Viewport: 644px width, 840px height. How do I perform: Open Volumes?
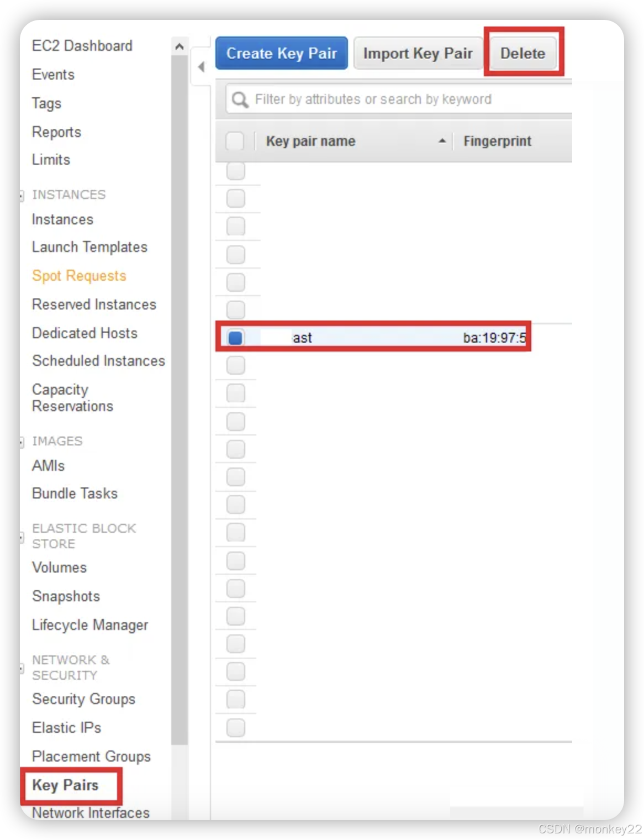pyautogui.click(x=59, y=568)
